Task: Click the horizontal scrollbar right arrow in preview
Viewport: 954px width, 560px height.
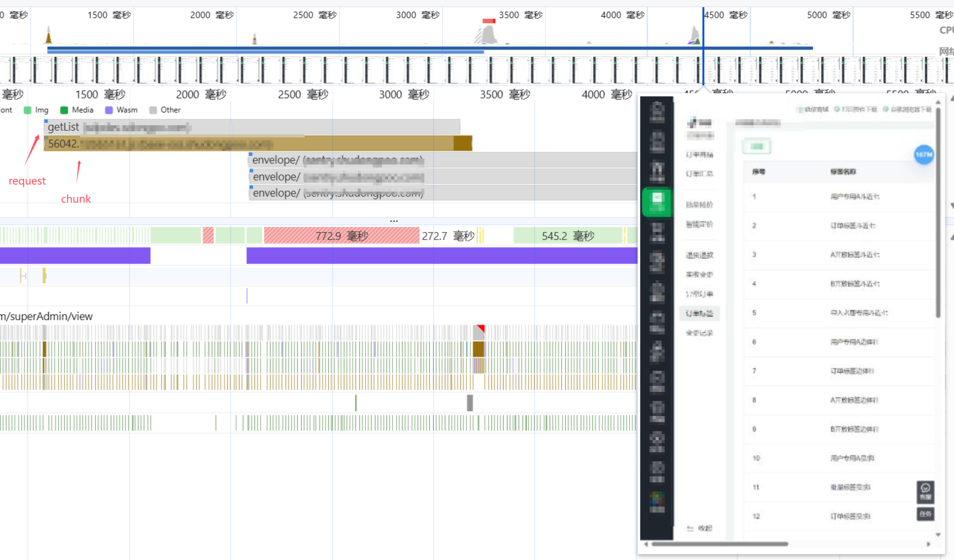Action: pos(928,544)
